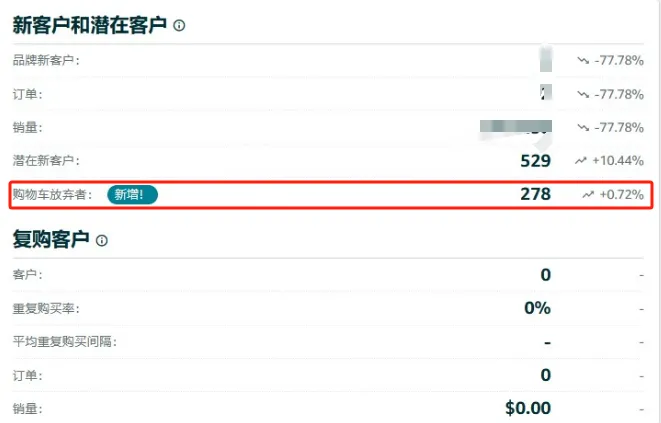
Task: Click the +0.72% change percentage
Action: click(x=622, y=194)
